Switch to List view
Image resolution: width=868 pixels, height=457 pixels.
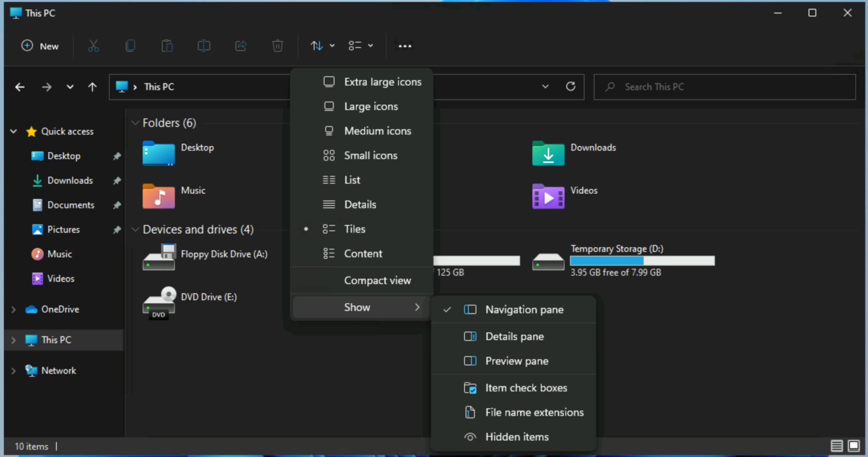[x=362, y=180]
